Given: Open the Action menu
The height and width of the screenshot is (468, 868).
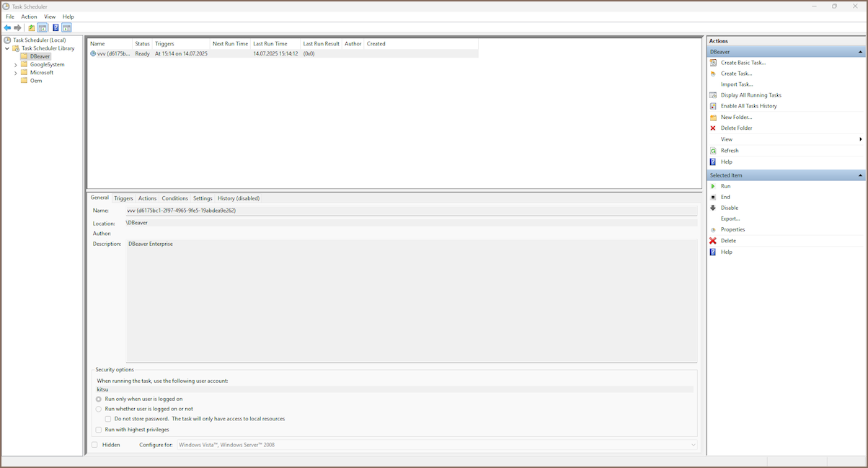Looking at the screenshot, I should pyautogui.click(x=29, y=17).
